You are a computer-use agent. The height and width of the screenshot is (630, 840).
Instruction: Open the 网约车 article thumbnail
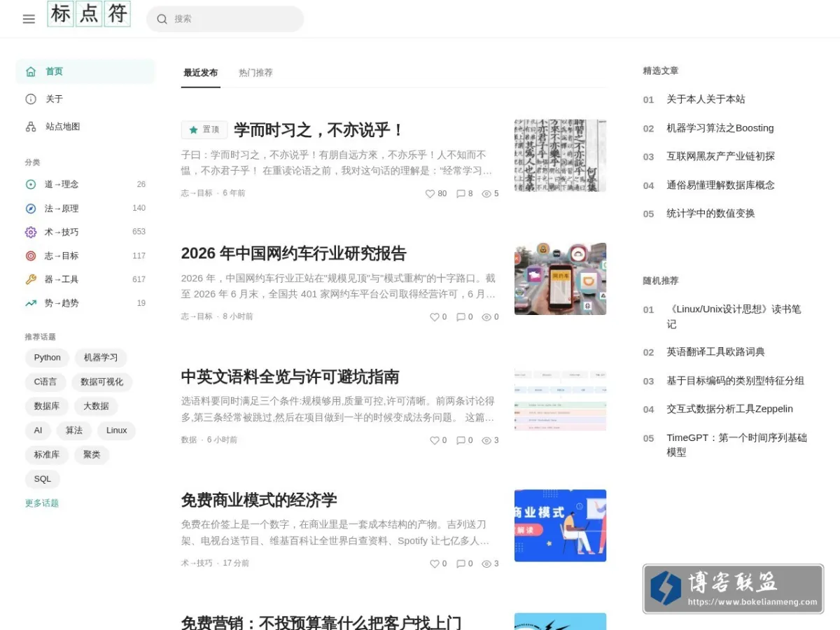tap(560, 279)
